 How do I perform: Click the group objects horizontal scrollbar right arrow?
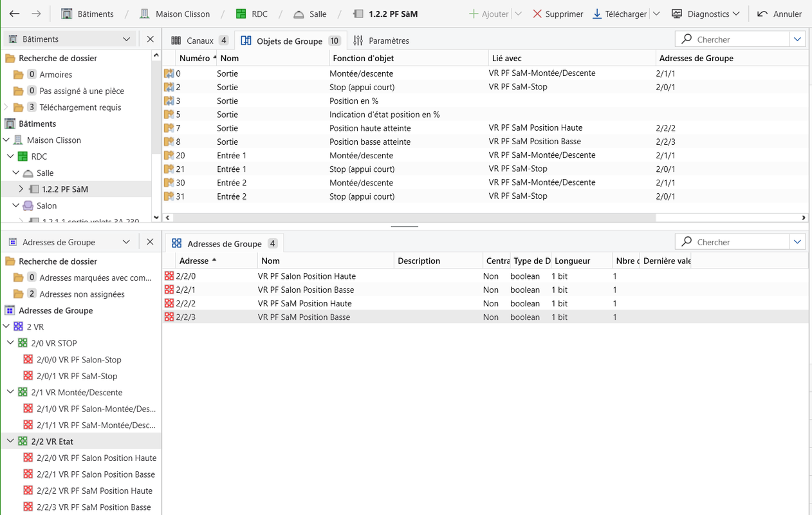[804, 218]
